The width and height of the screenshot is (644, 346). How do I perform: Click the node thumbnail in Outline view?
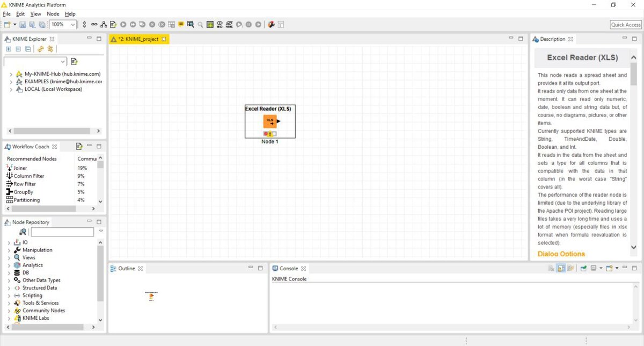point(151,296)
